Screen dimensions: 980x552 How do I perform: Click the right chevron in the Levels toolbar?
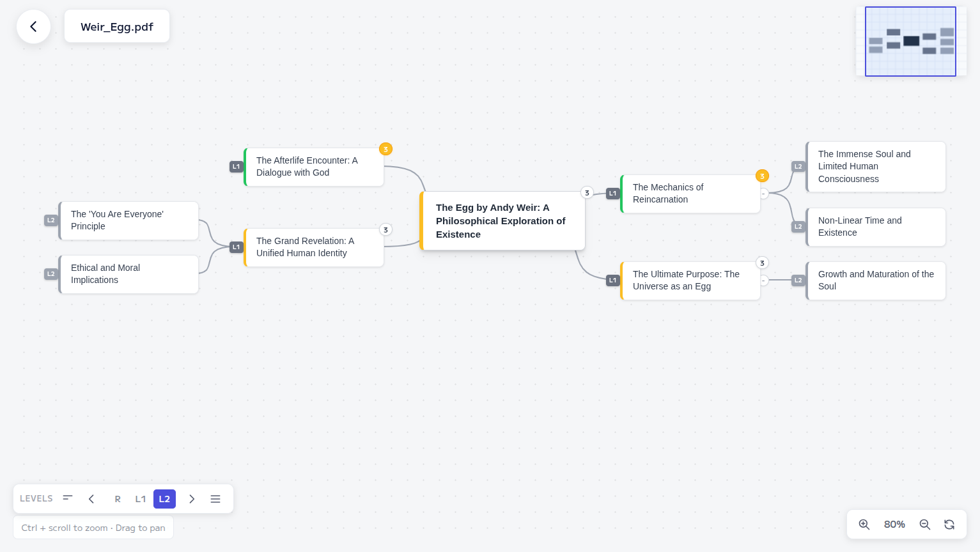tap(192, 499)
